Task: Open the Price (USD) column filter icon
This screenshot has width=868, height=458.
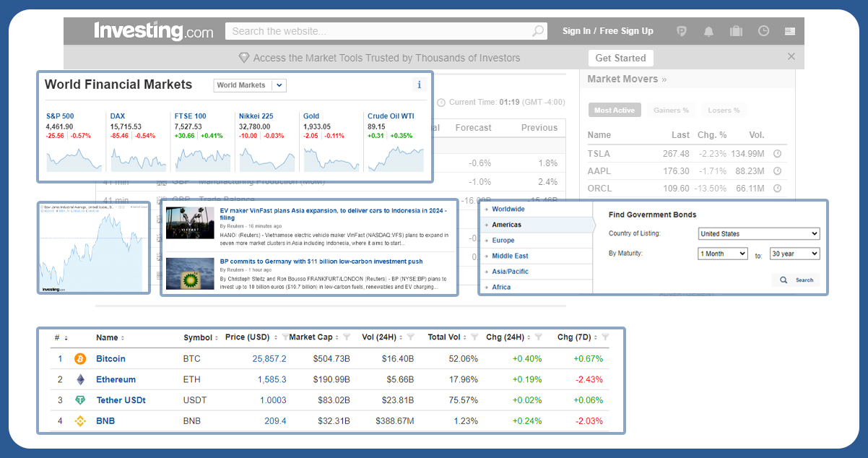Action: pos(285,337)
